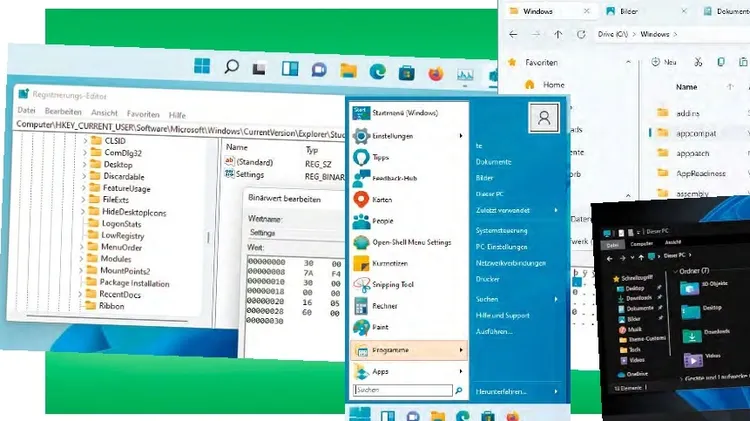Screen dimensions: 750x421
Task: Open Hilfe und Support entry
Action: coord(502,316)
